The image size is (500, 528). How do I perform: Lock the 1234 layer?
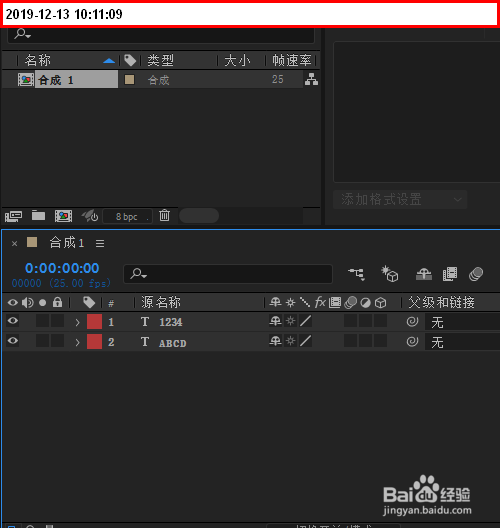pyautogui.click(x=57, y=321)
